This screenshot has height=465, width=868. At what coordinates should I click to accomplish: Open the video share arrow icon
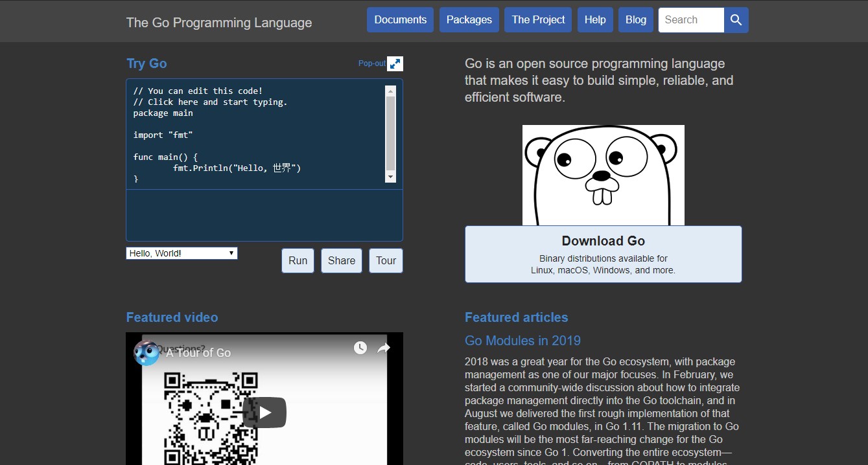pyautogui.click(x=383, y=348)
